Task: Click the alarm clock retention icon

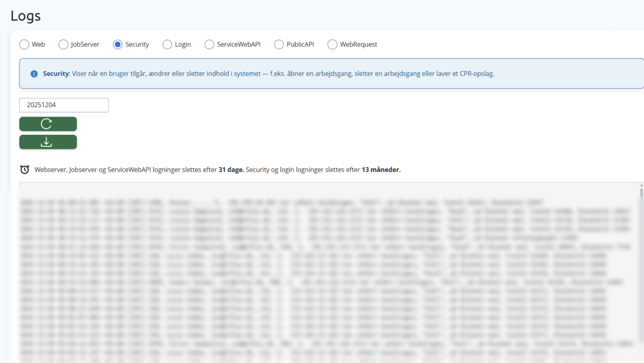Action: click(25, 170)
